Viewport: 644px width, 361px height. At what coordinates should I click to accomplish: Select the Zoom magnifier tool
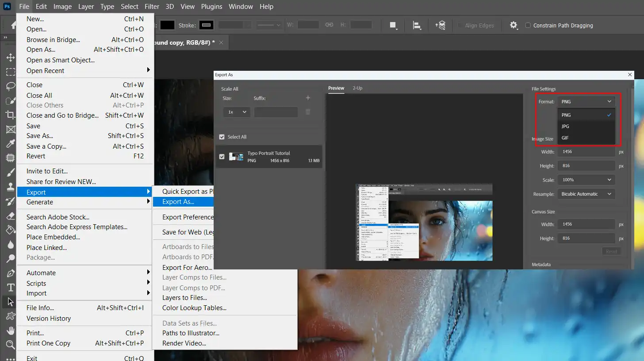coord(10,345)
